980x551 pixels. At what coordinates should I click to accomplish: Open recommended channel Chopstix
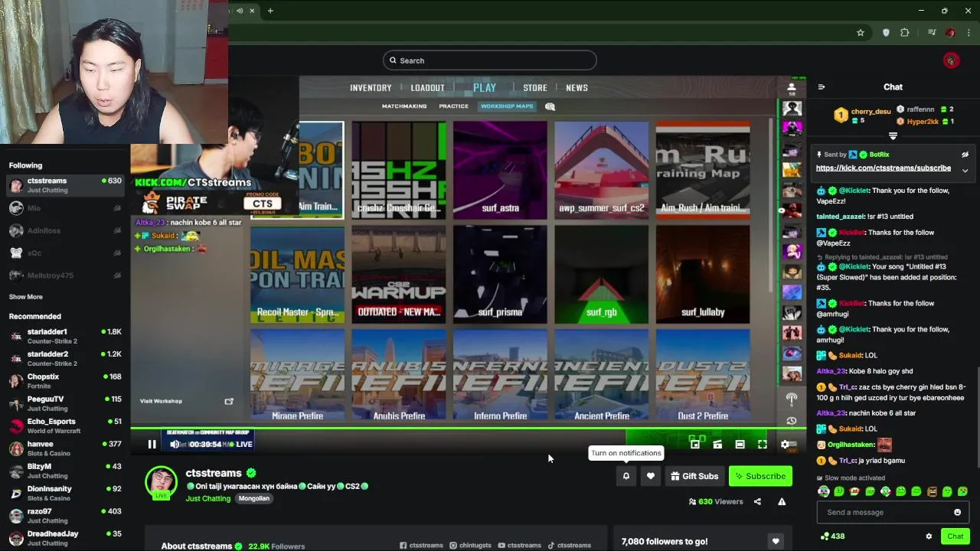(65, 381)
